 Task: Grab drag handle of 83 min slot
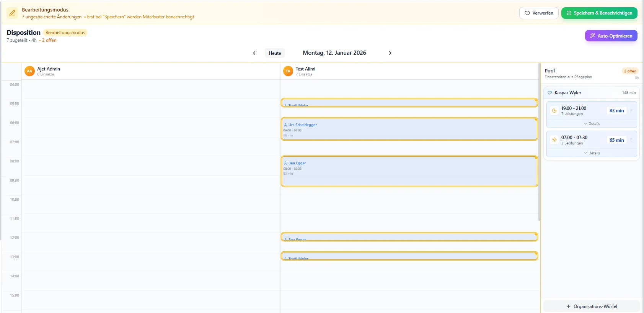631,111
